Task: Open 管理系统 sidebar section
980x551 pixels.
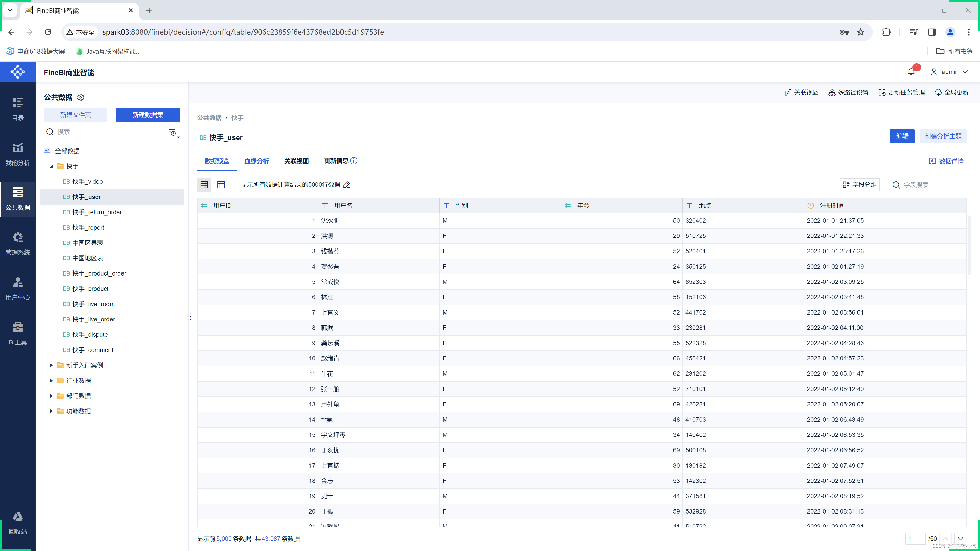Action: point(18,244)
